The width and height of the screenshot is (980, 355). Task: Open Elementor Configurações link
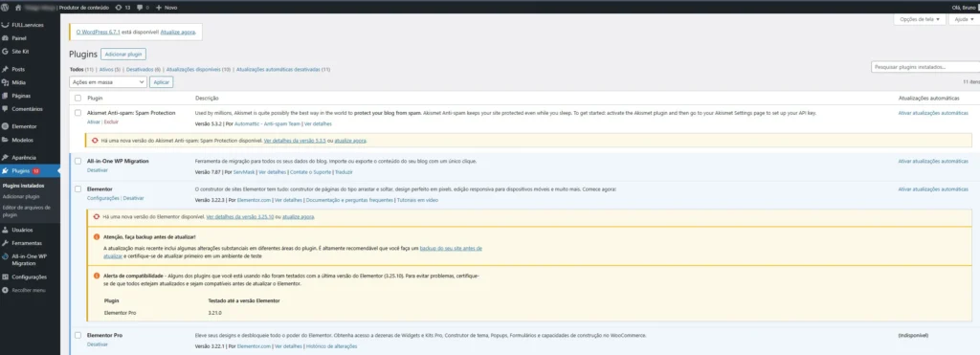pyautogui.click(x=103, y=197)
